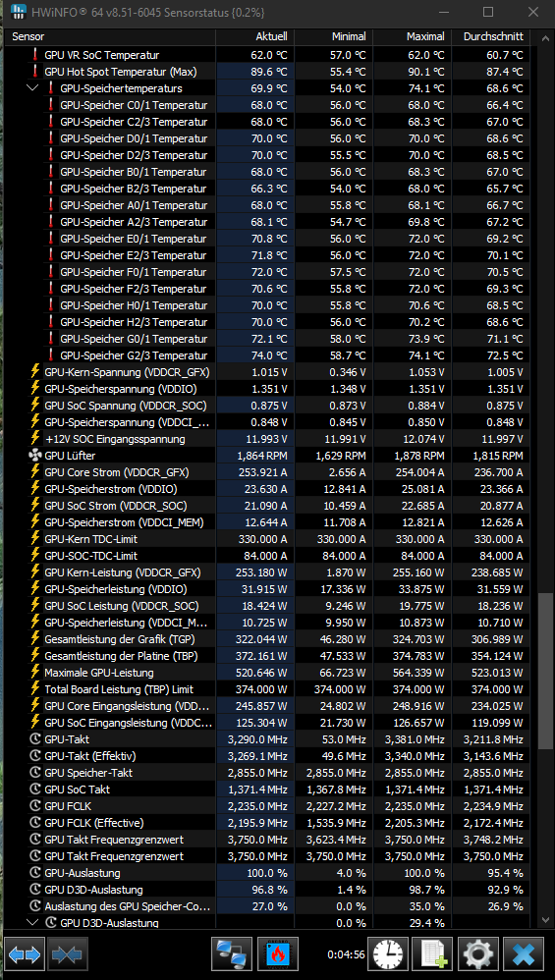Collapse the GPU-Speichertemperaturs group
This screenshot has width=555, height=980.
pos(33,88)
